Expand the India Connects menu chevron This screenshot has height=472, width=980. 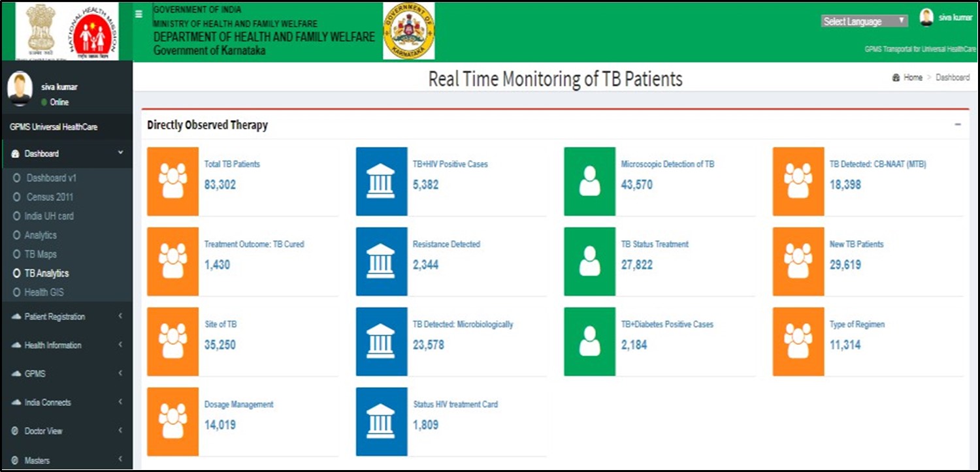(120, 402)
